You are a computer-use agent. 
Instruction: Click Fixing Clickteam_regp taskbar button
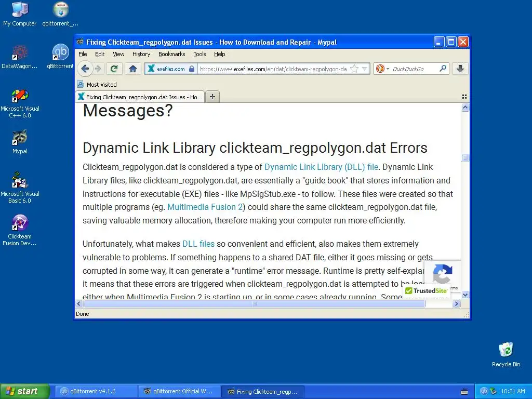tap(262, 391)
